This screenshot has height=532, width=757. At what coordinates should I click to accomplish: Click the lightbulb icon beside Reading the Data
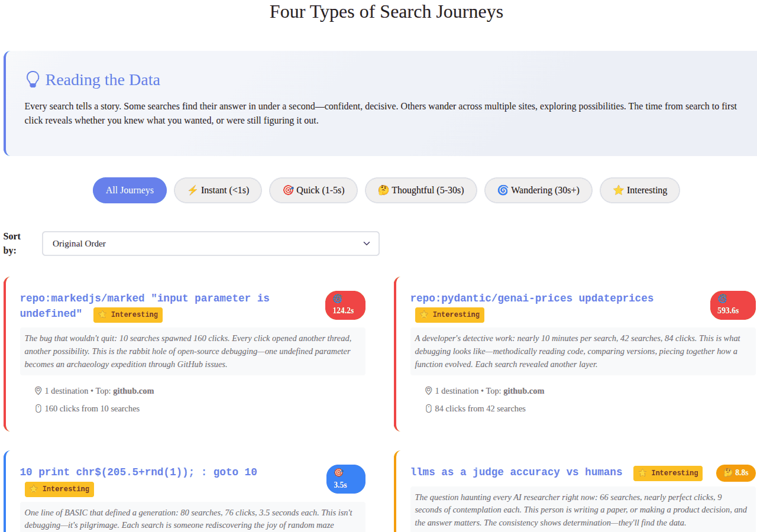33,80
